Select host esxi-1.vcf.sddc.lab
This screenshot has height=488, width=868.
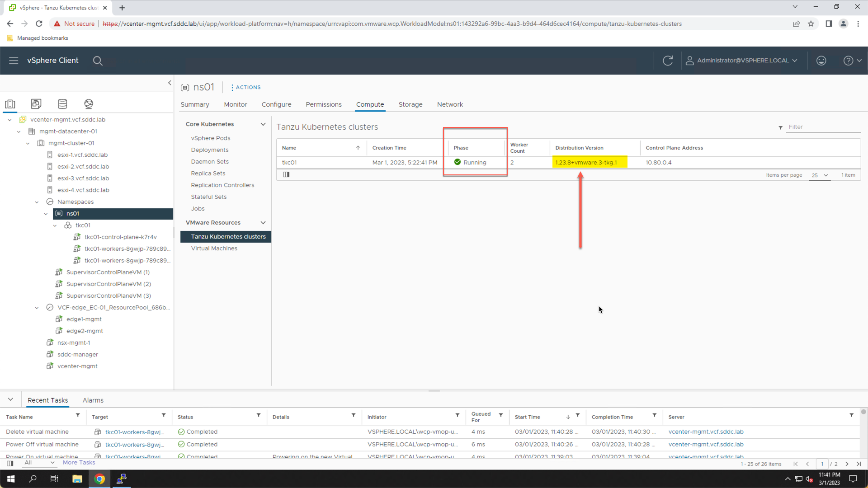point(82,155)
